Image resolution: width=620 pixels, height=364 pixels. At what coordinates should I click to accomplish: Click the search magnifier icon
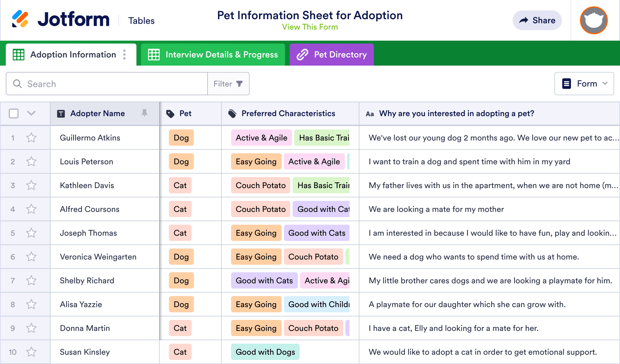(17, 84)
